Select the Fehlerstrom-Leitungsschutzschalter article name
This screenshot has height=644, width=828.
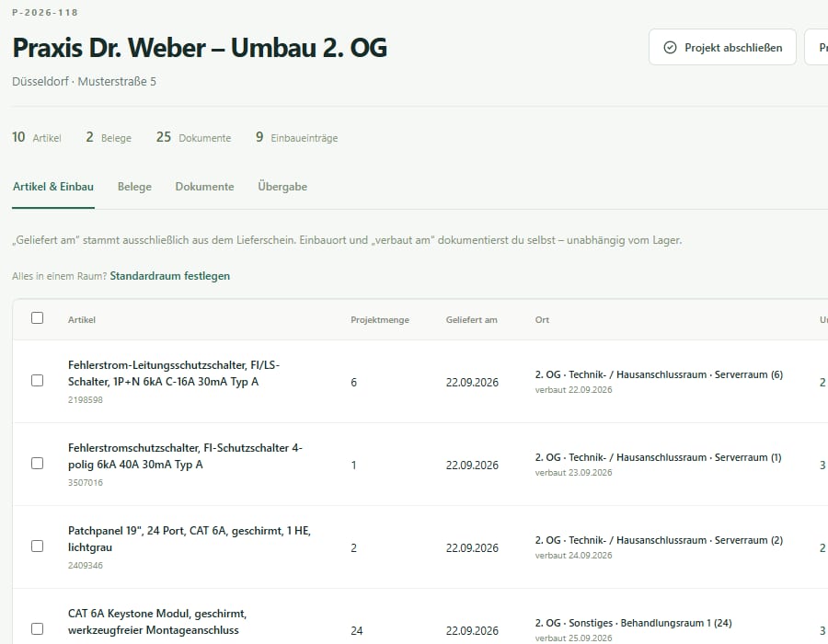coord(174,374)
